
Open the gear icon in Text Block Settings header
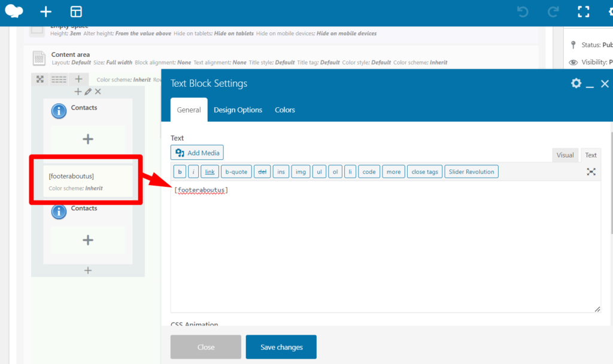click(576, 84)
